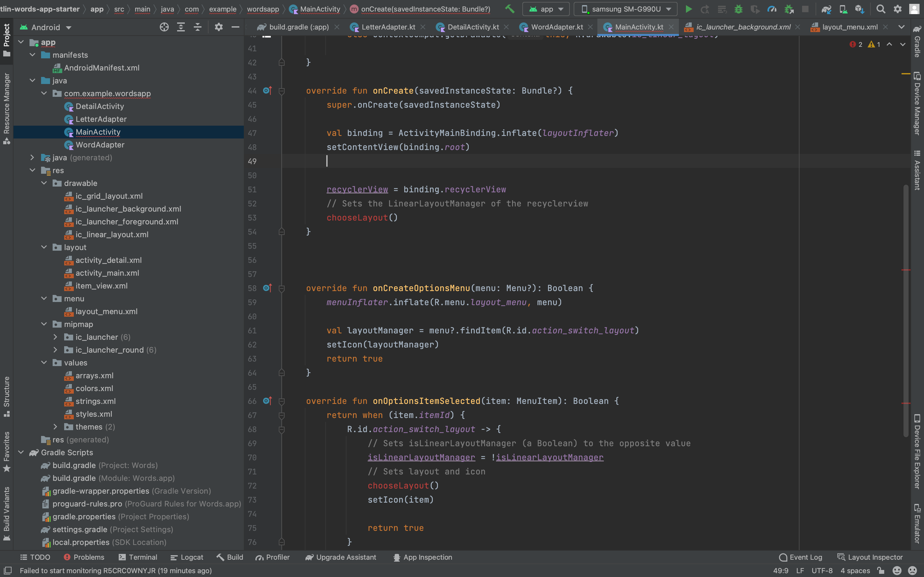This screenshot has height=577, width=924.
Task: Open the Logcat tool window button
Action: [187, 557]
